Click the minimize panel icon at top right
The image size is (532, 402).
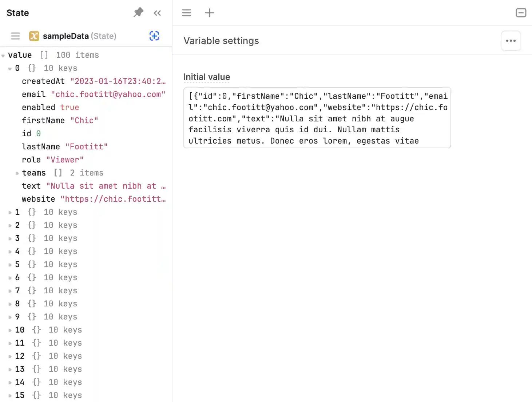[x=521, y=13]
